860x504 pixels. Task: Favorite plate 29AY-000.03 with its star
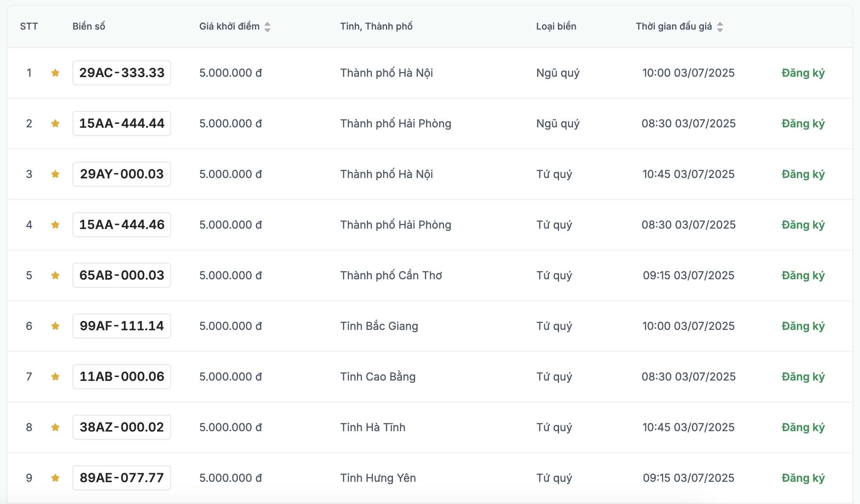click(x=55, y=174)
